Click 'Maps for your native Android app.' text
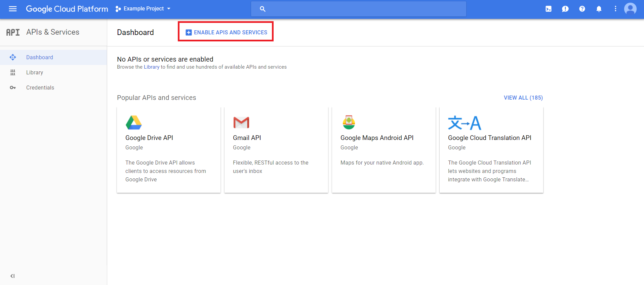This screenshot has width=644, height=285. pyautogui.click(x=382, y=163)
